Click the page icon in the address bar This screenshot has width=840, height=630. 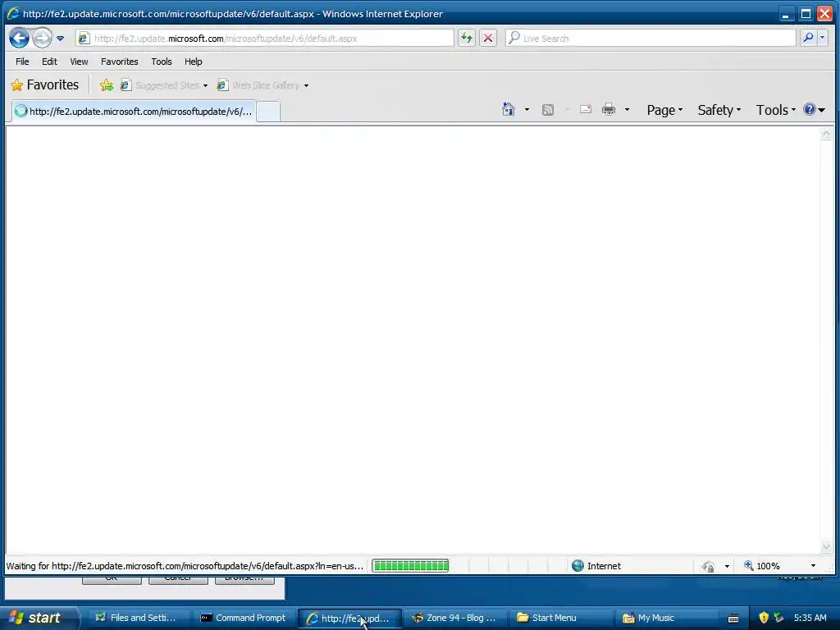pos(84,38)
